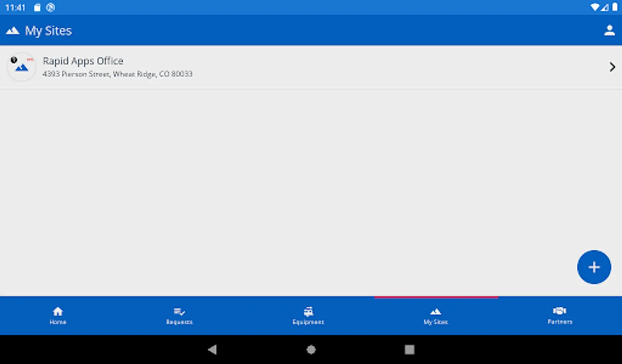The image size is (622, 364).
Task: Open the Partners tab
Action: [x=560, y=316]
